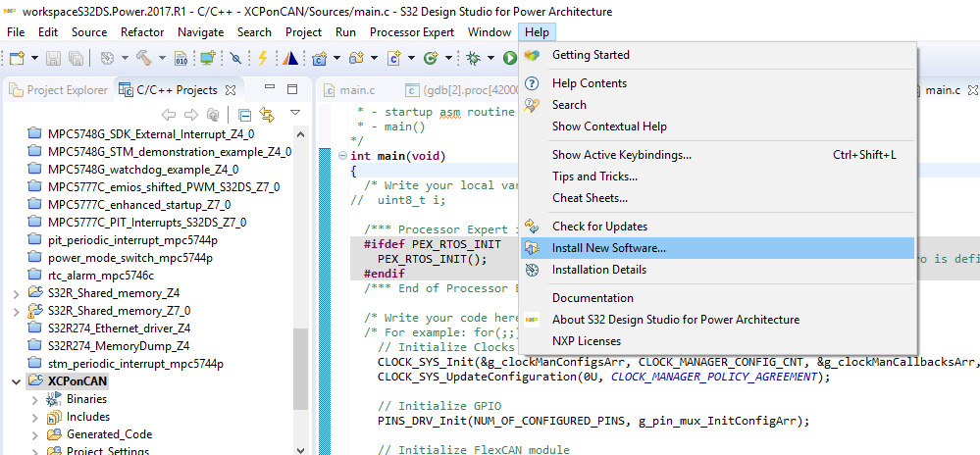Choose Getting Started from Help menu
Screen dimensions: 980x455
click(x=717, y=55)
